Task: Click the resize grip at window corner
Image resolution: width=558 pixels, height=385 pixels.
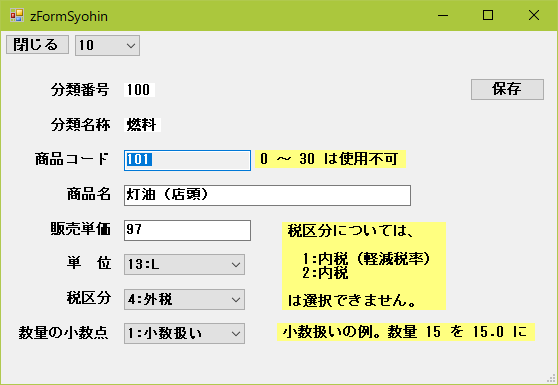Action: 552,379
